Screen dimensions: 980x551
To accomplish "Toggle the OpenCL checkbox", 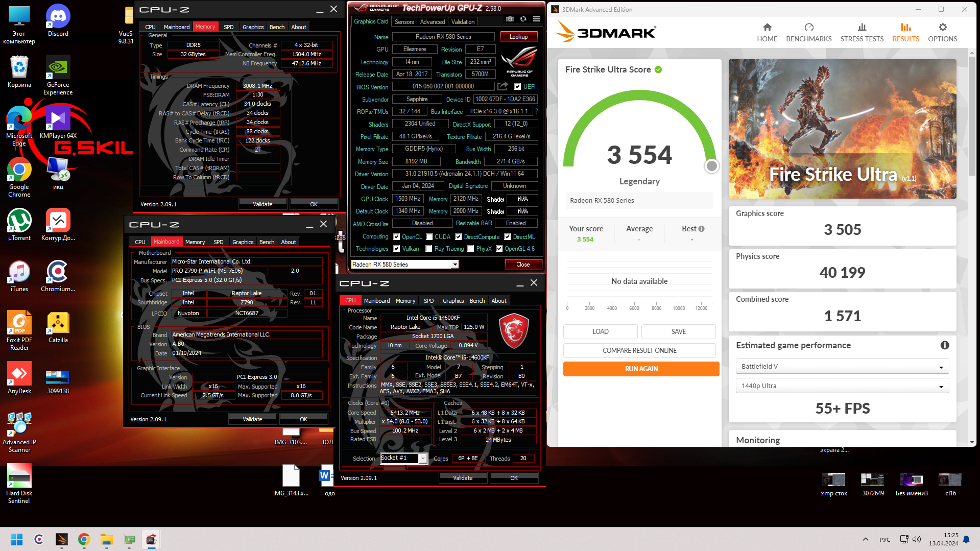I will click(x=397, y=237).
